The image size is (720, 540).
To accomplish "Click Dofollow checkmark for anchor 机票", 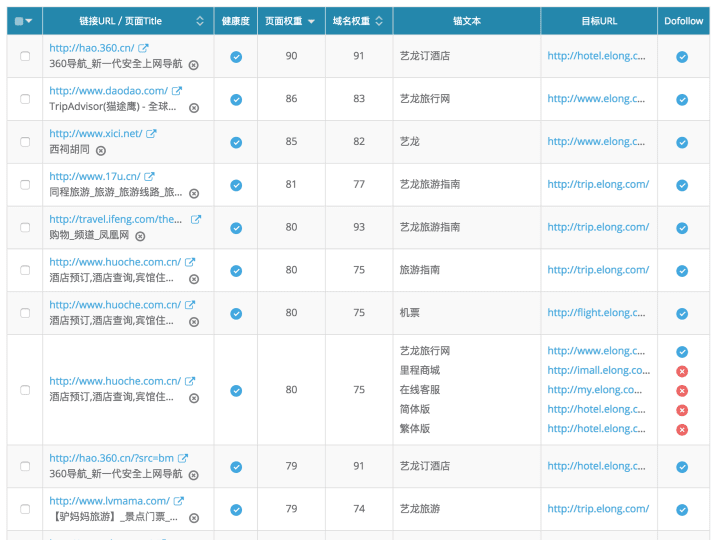I will pyautogui.click(x=682, y=314).
